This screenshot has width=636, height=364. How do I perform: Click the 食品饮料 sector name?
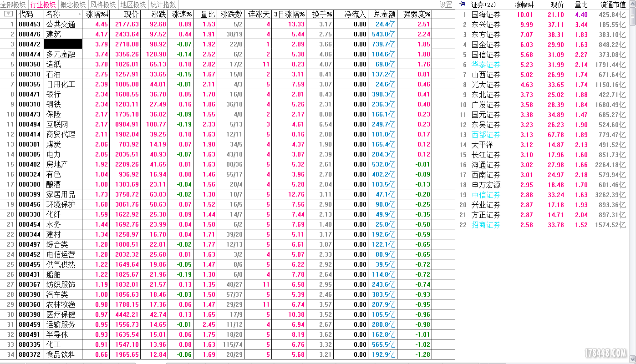pos(61,354)
